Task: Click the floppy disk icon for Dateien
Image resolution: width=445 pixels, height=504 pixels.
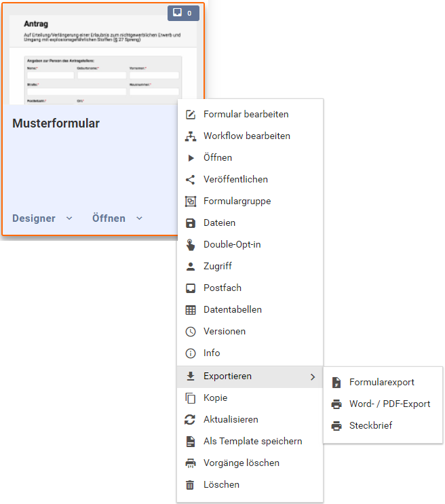Action: [191, 223]
